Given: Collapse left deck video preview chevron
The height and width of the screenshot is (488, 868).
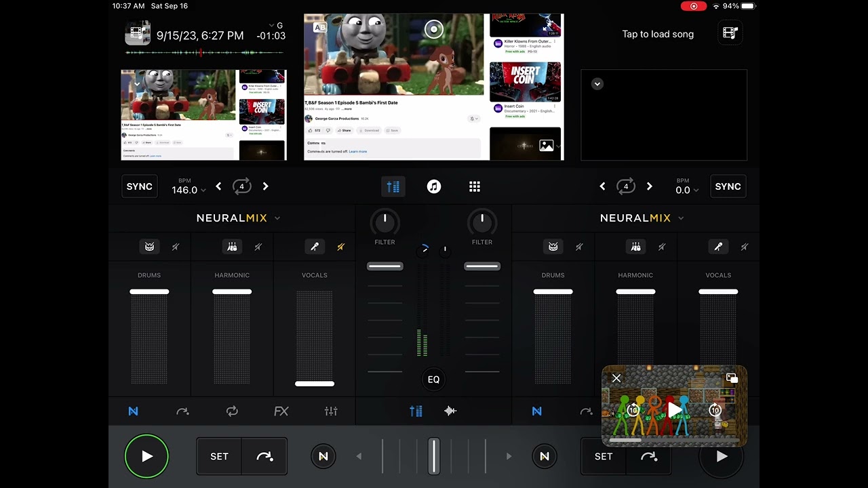Looking at the screenshot, I should (137, 84).
